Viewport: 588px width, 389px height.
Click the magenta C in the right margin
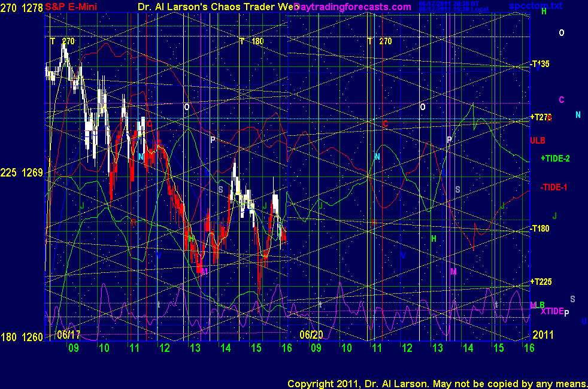562,100
